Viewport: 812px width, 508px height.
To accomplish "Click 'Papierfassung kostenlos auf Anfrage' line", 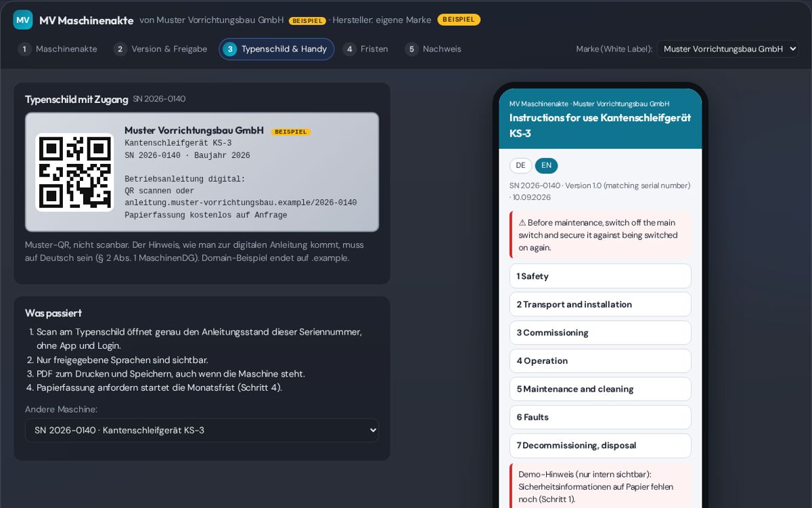I will click(206, 215).
